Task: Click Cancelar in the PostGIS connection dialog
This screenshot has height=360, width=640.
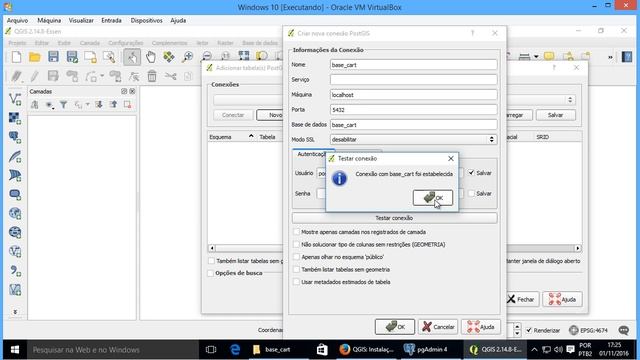Action: click(438, 327)
